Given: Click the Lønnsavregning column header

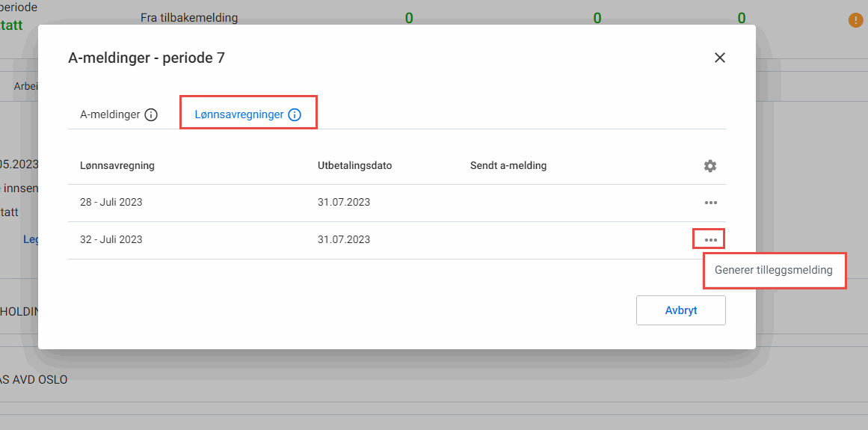Looking at the screenshot, I should click(x=117, y=166).
